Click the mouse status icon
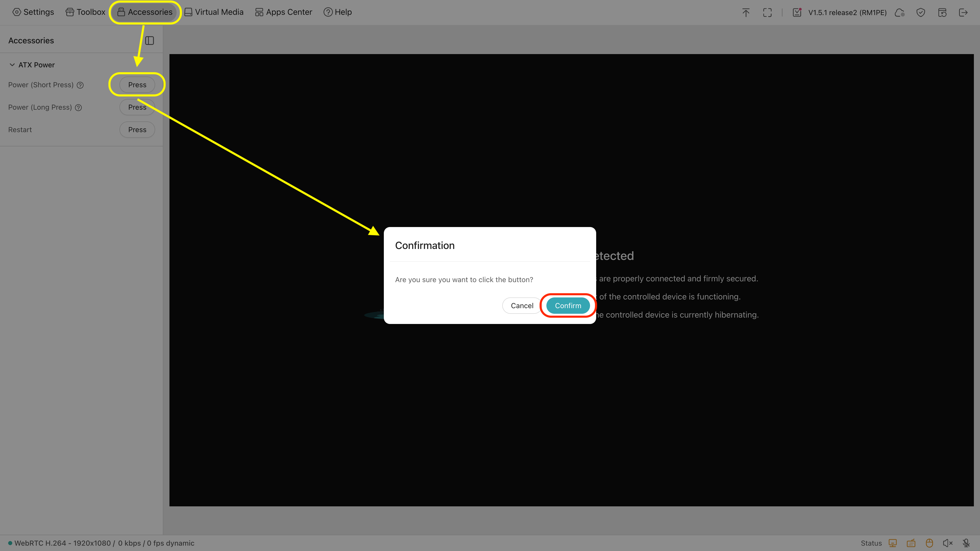Screen dimensions: 980x551 click(929, 543)
